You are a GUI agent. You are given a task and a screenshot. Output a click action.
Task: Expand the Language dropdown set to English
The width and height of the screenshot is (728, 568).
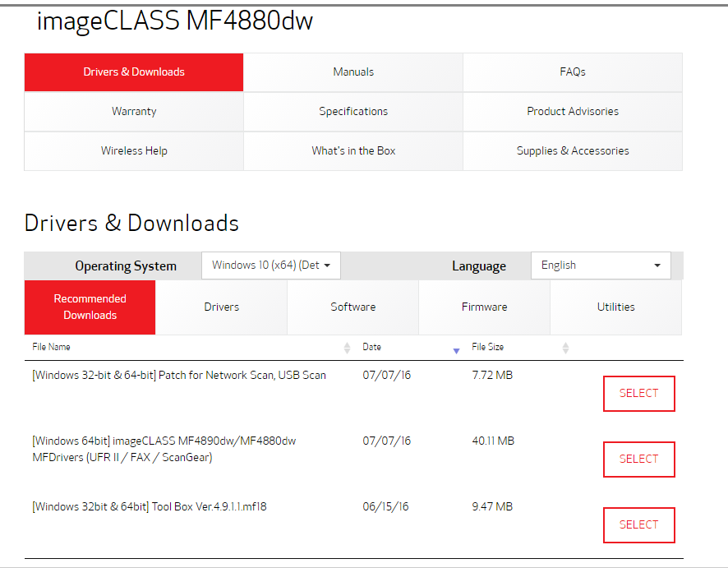tap(601, 266)
